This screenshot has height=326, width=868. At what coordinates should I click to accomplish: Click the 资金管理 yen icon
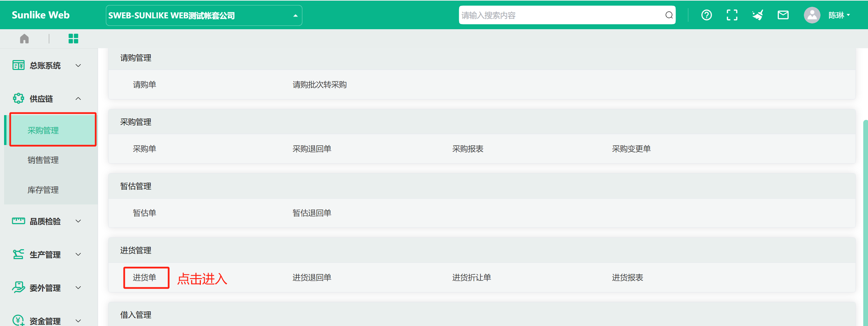coord(18,320)
